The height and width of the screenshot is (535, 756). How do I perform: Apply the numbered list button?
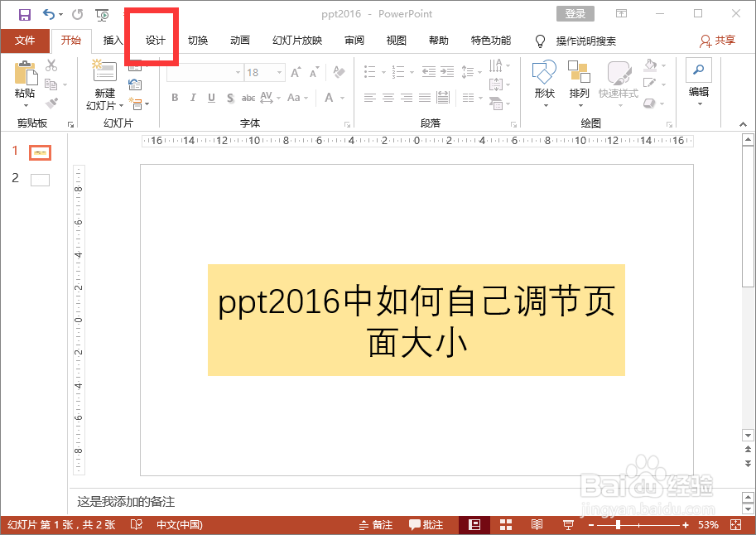tap(398, 72)
